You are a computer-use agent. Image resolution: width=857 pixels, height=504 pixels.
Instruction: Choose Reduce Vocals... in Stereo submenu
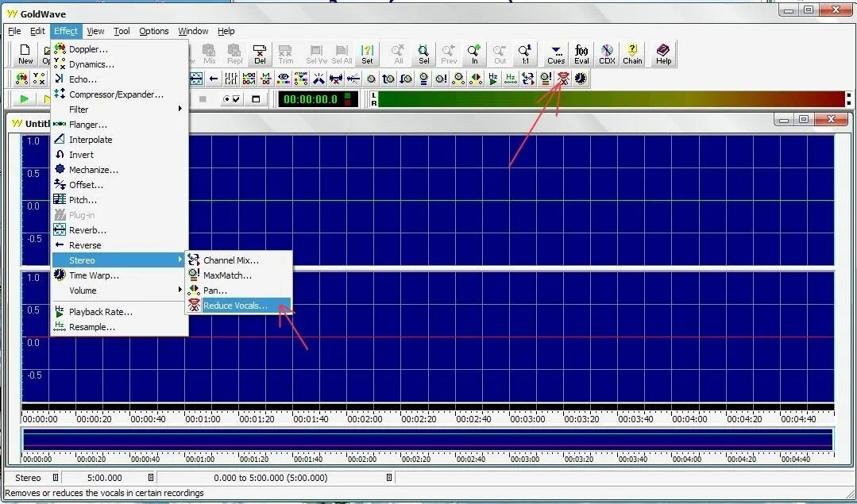(239, 306)
